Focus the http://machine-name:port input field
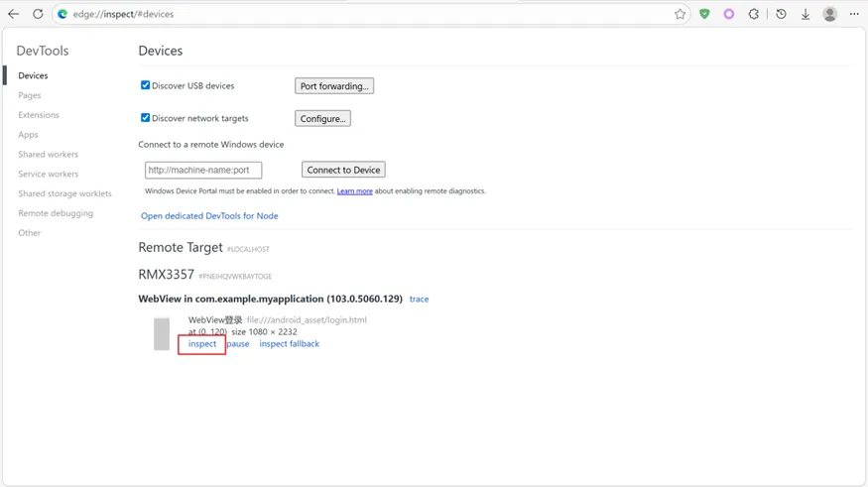Image resolution: width=868 pixels, height=487 pixels. pos(203,170)
